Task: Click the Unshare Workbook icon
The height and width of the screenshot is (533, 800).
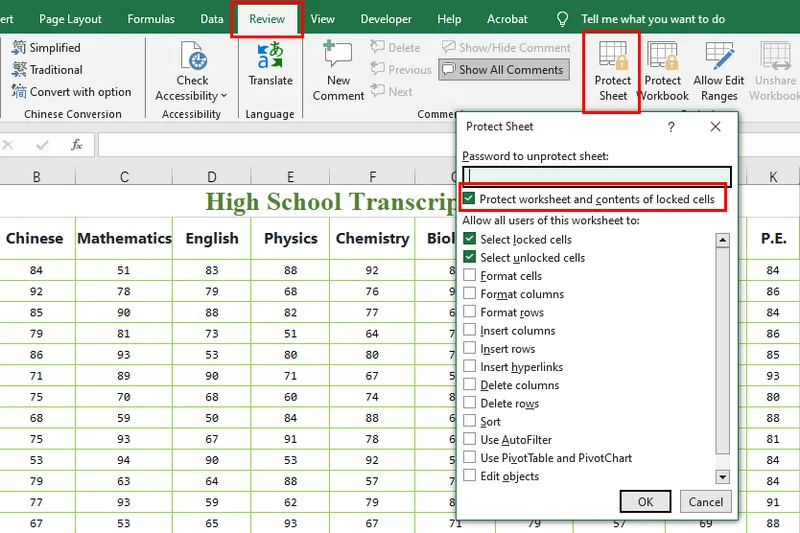Action: 775,56
